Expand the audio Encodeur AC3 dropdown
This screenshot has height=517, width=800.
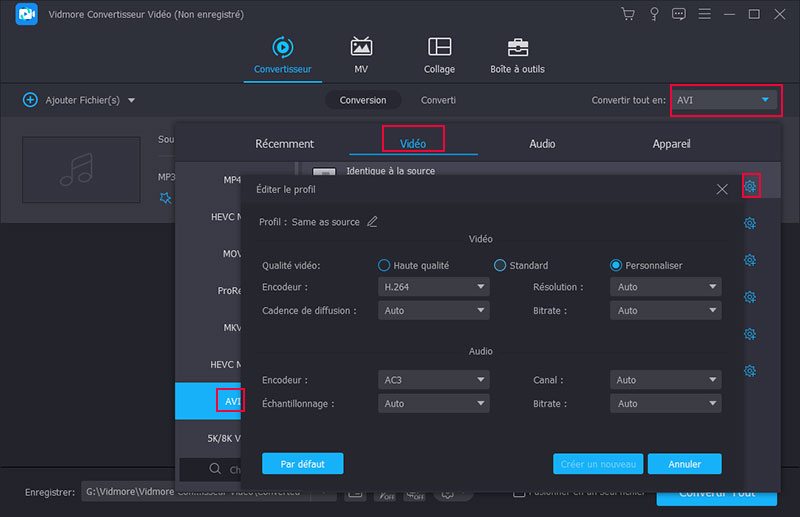(x=434, y=380)
